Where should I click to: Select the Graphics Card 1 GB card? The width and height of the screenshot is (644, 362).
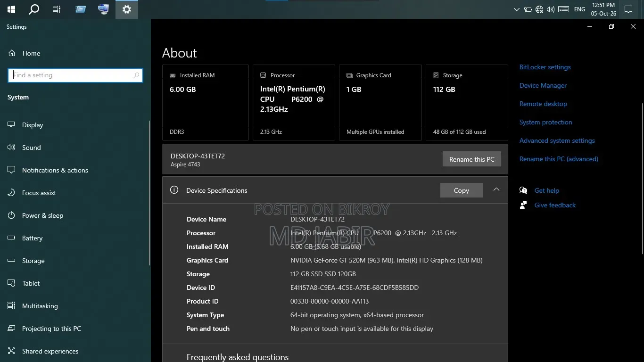380,102
